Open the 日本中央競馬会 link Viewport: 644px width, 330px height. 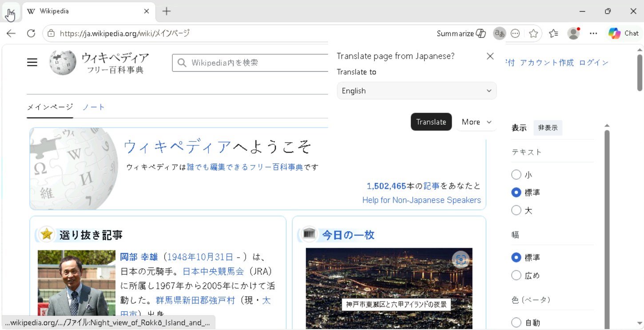click(x=213, y=271)
